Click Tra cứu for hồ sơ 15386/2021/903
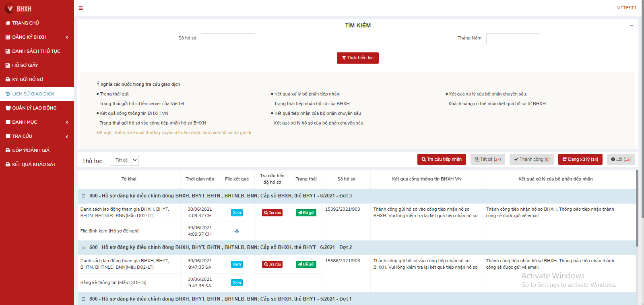Image resolution: width=644 pixels, height=305 pixels. click(x=272, y=264)
